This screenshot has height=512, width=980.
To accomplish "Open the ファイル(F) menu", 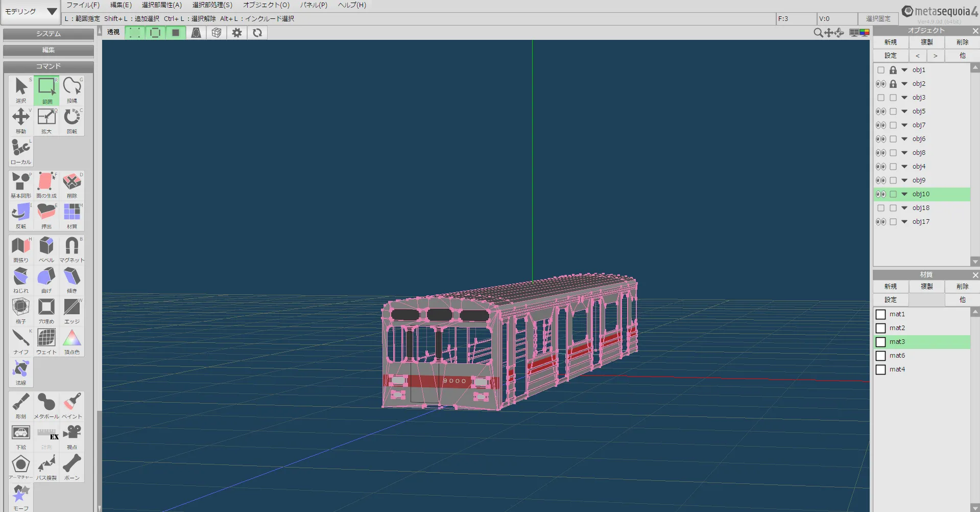I will [83, 5].
